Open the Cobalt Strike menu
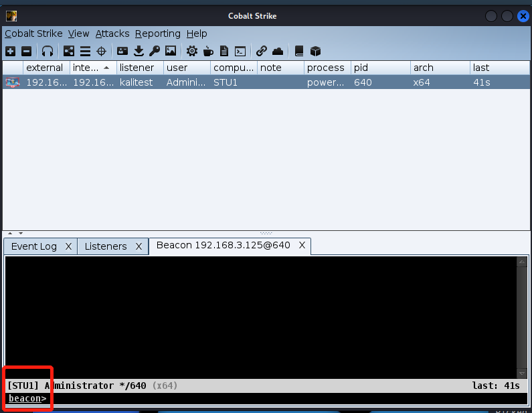This screenshot has width=532, height=413. (x=33, y=33)
